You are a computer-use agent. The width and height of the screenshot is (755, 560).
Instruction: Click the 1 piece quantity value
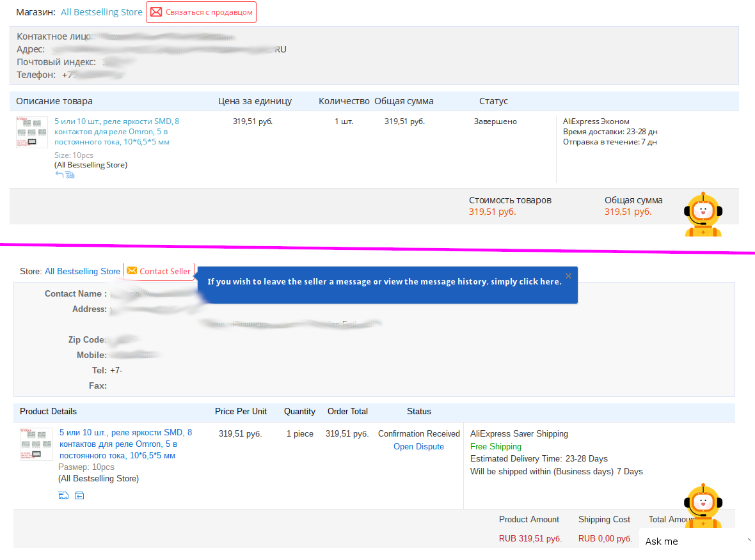[x=300, y=433]
